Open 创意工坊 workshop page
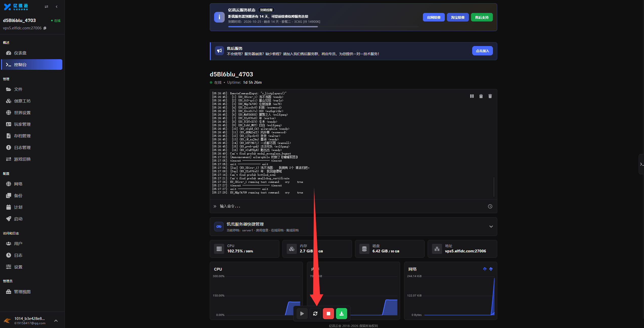This screenshot has width=644, height=328. tap(32, 101)
